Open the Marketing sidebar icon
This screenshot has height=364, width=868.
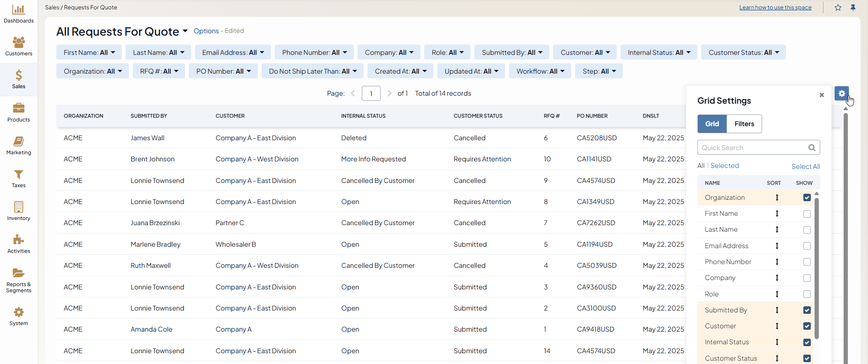point(18,141)
